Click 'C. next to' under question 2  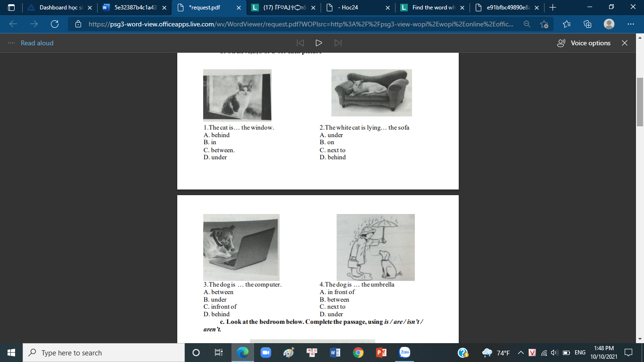point(332,150)
